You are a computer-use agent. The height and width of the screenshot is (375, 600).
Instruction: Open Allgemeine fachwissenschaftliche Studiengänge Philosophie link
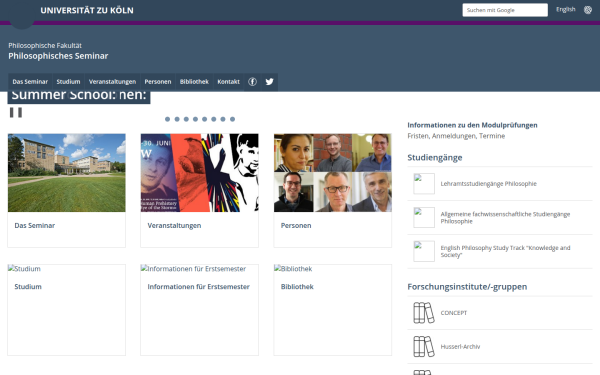tap(505, 217)
